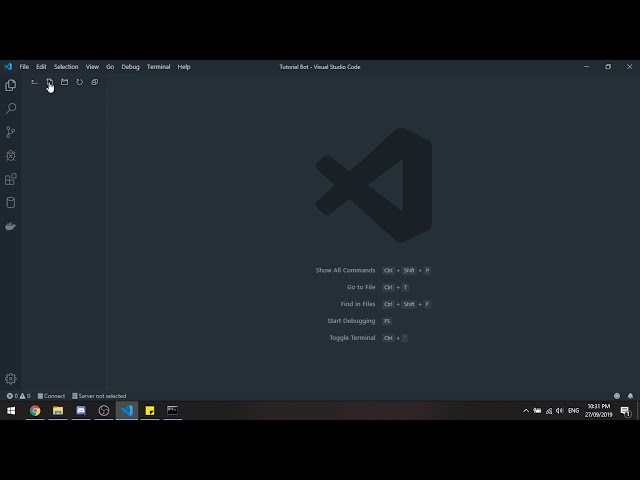The width and height of the screenshot is (640, 480).
Task: Open the Debug menu
Action: pyautogui.click(x=130, y=67)
